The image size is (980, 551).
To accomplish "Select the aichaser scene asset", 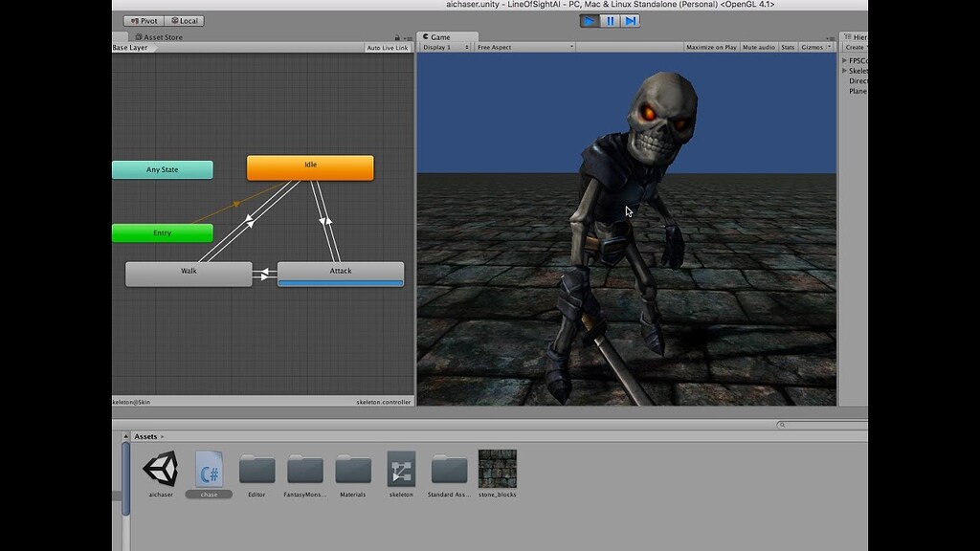I will (160, 469).
